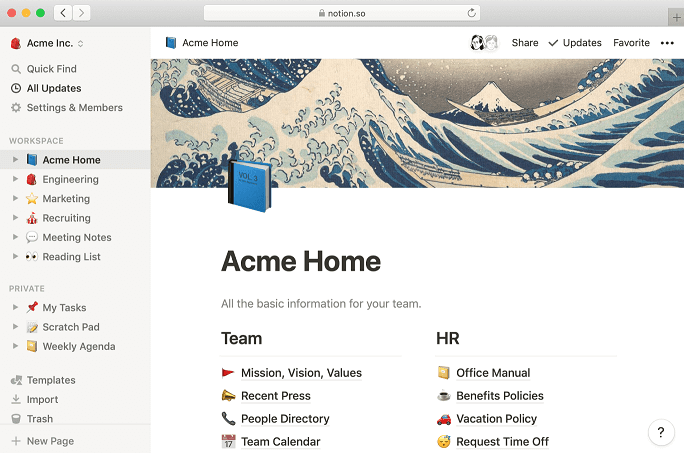Viewport: 684px width, 453px height.
Task: Expand the My Tasks page tree
Action: [x=15, y=307]
